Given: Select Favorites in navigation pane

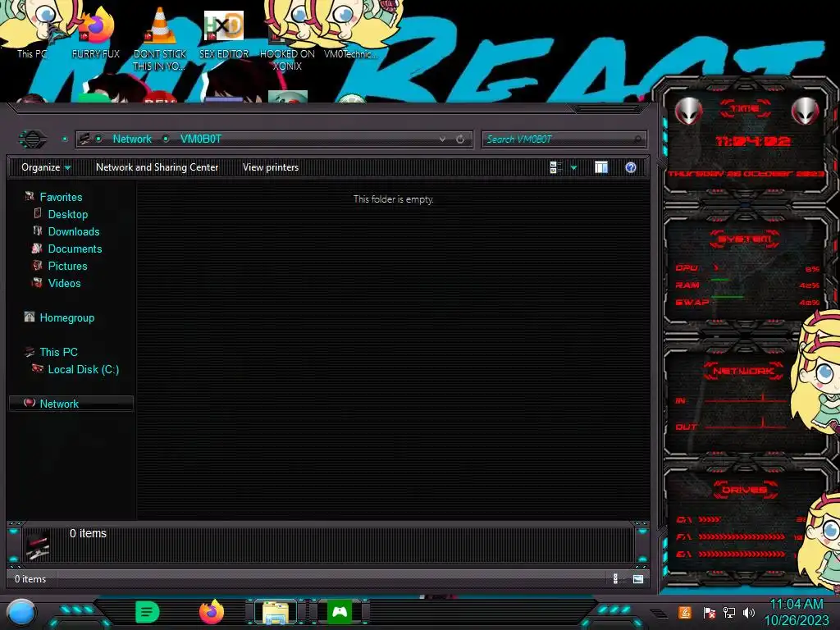Looking at the screenshot, I should pos(61,197).
